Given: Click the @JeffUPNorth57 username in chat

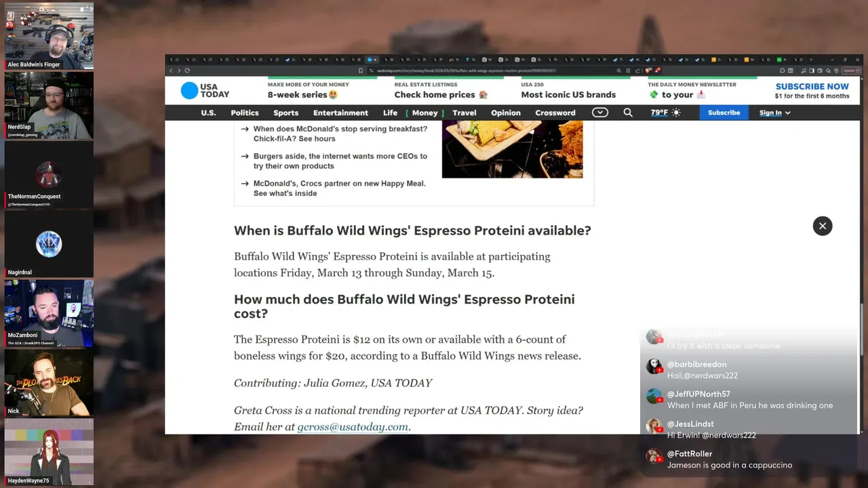Looking at the screenshot, I should 698,394.
